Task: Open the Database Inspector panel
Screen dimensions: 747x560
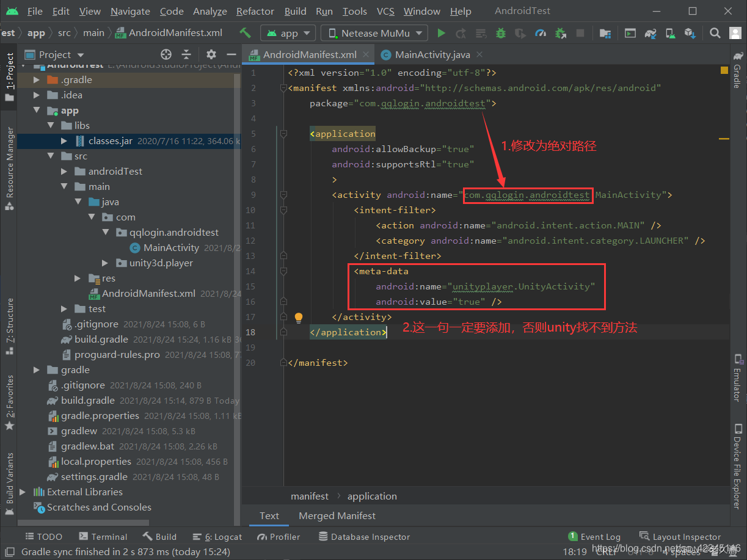Action: point(364,536)
